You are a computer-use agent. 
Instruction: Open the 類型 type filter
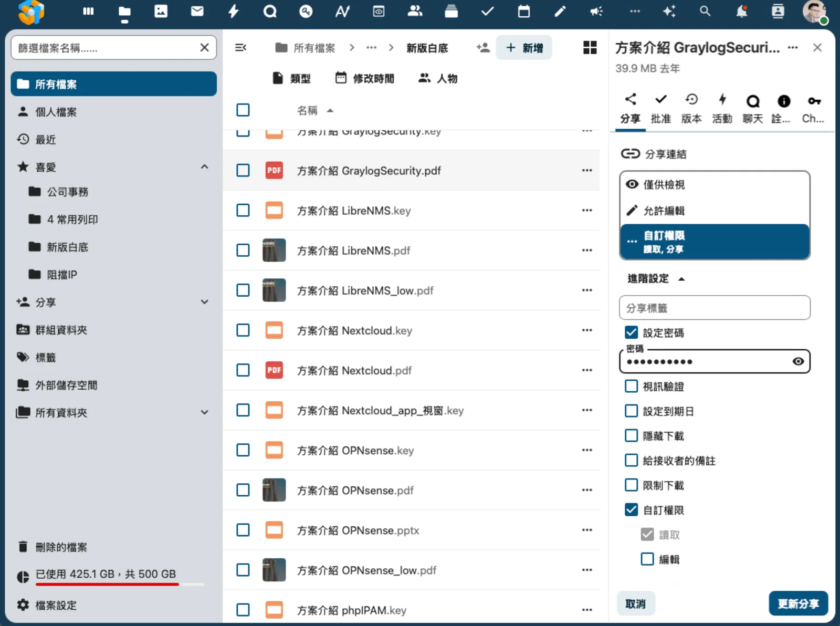pos(292,78)
